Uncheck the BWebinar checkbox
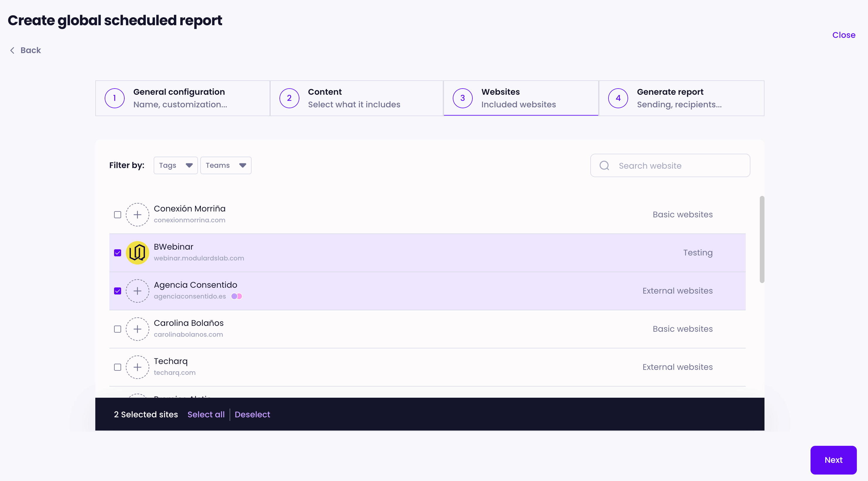Viewport: 868px width, 481px height. [x=117, y=253]
